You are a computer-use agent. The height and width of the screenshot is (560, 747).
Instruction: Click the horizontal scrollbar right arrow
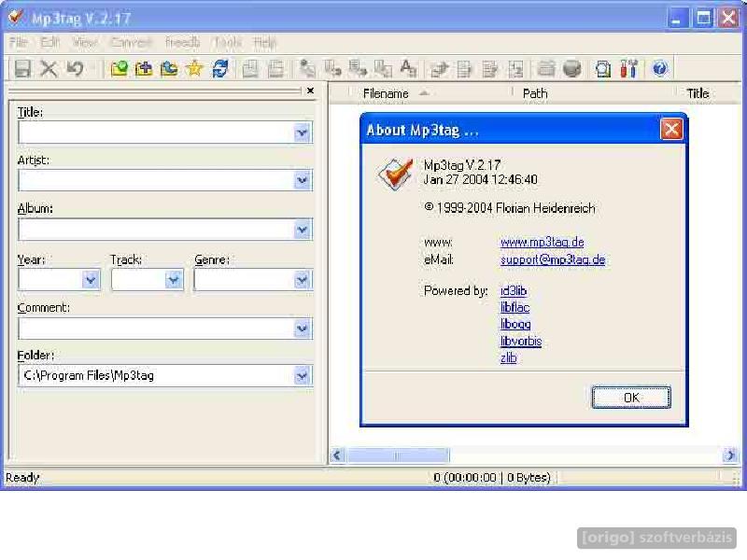point(730,455)
